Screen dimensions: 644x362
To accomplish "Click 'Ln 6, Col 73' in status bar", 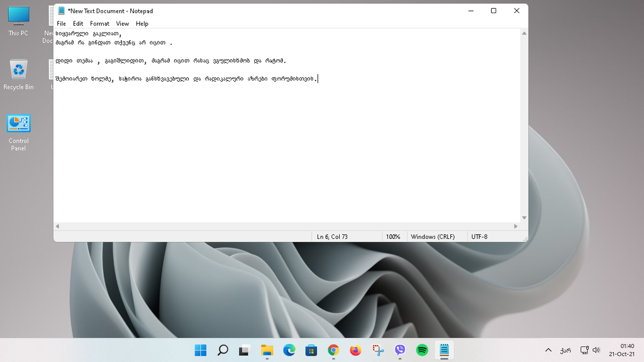I will click(332, 237).
